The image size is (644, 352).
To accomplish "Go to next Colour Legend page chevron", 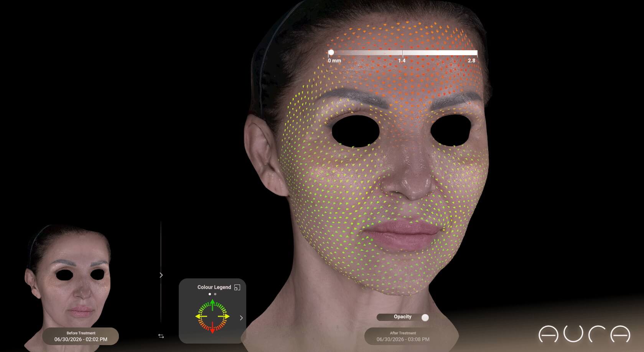I will pos(241,317).
